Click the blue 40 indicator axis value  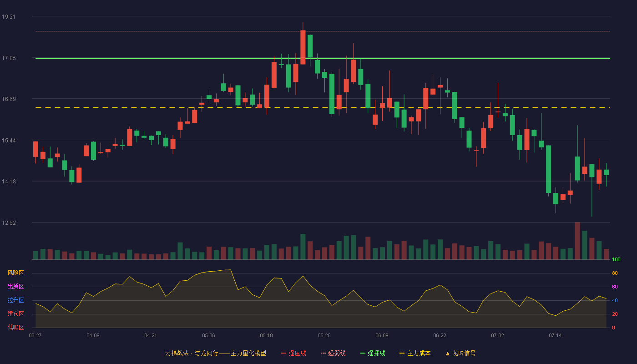615,300
